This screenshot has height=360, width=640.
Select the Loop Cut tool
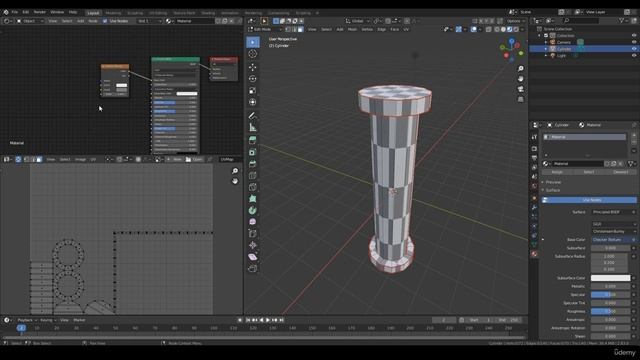point(253,176)
